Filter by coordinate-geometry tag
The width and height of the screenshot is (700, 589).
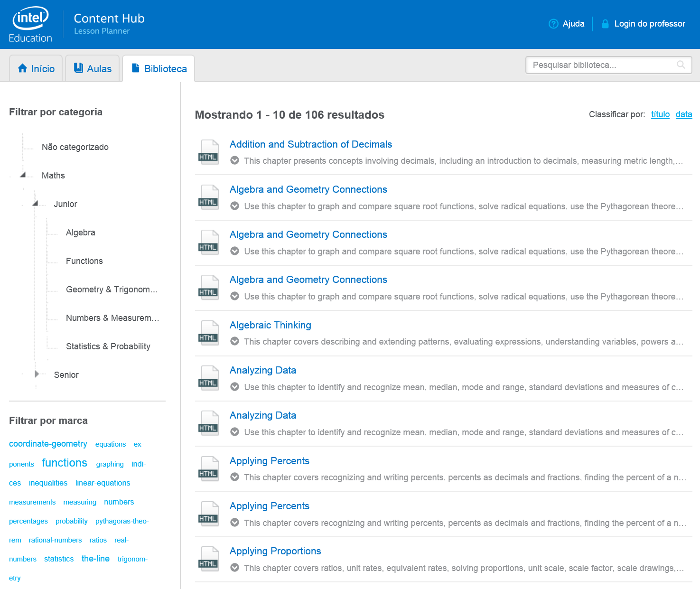(48, 444)
